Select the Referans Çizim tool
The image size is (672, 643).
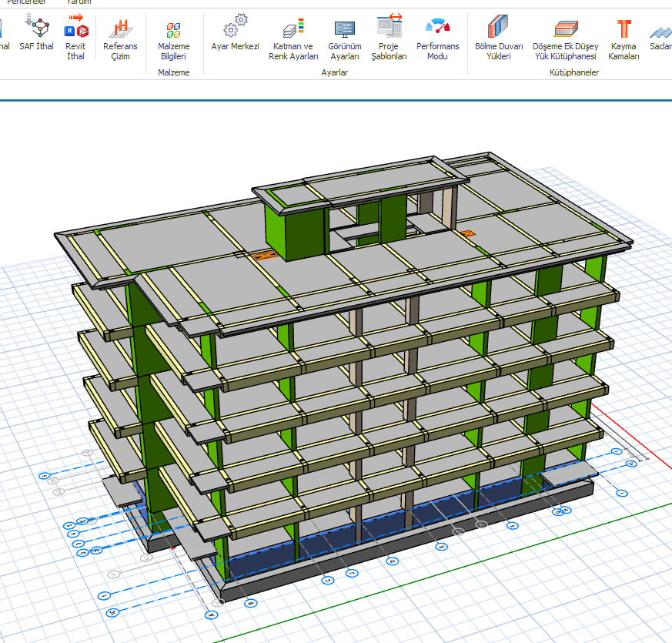point(120,28)
